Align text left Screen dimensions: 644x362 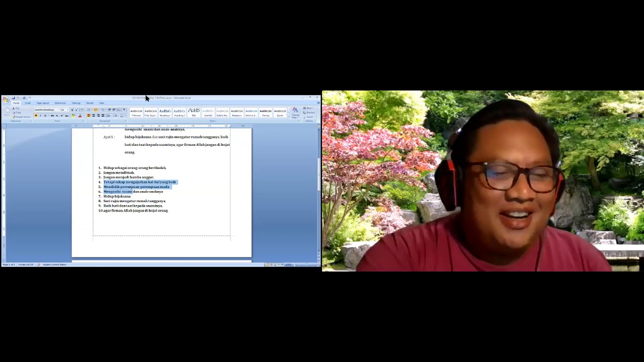click(x=89, y=116)
